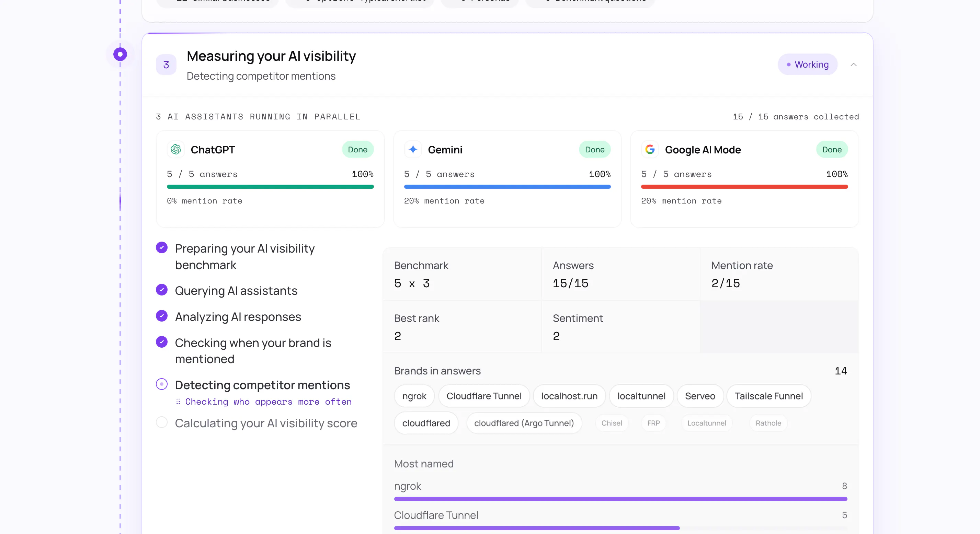This screenshot has width=980, height=534.
Task: Click 'Checking who appears more often' status text
Action: tap(268, 402)
